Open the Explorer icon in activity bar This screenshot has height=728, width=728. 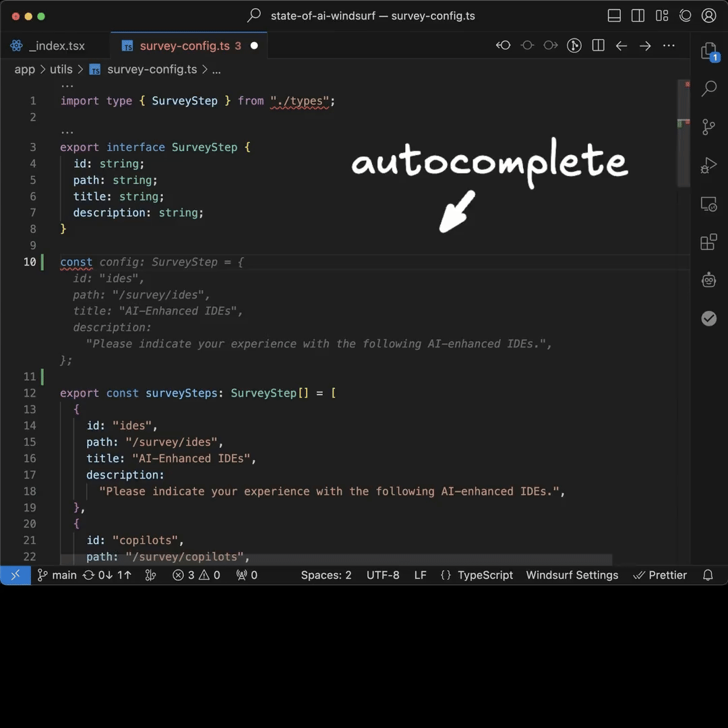click(x=708, y=51)
